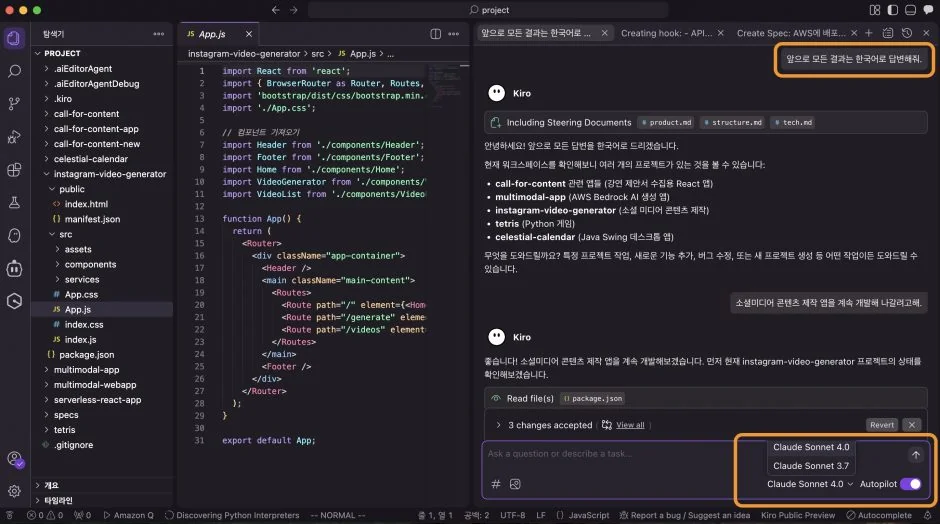Open Manage settings gear
940x524 pixels.
[14, 491]
